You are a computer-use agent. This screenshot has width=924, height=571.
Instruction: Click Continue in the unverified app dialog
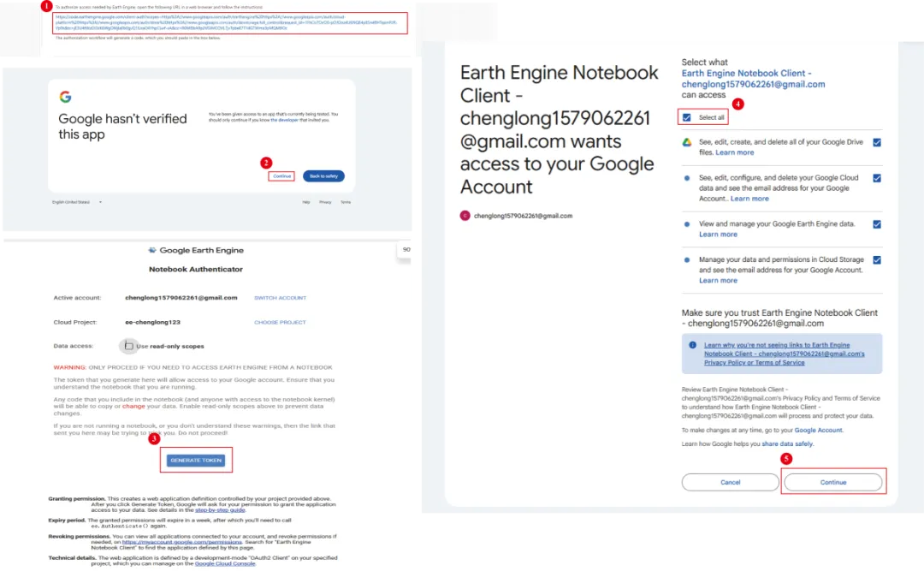[x=281, y=175]
